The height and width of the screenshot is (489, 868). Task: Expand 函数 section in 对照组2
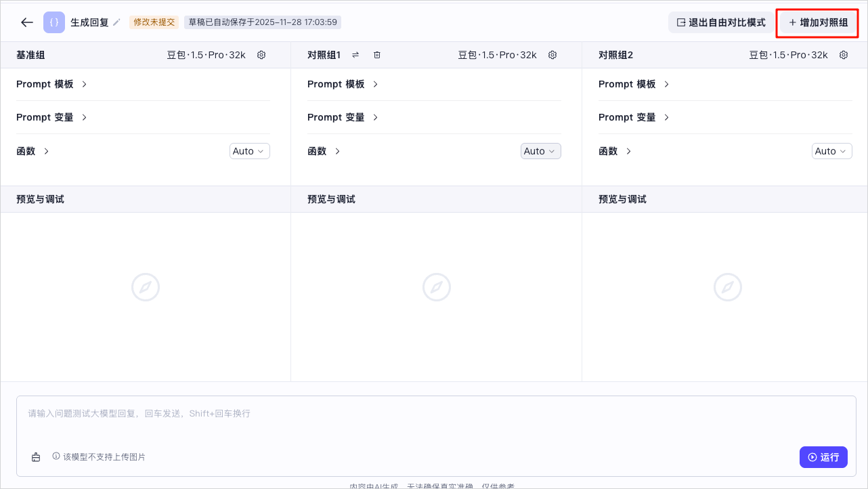click(615, 151)
